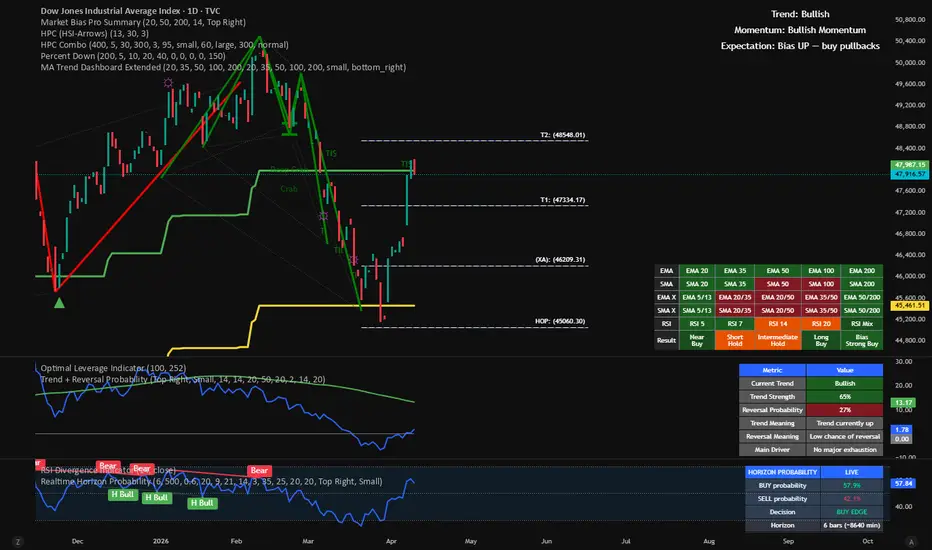This screenshot has width=932, height=550.
Task: Click the green 13.17 scale value tag
Action: coord(902,403)
